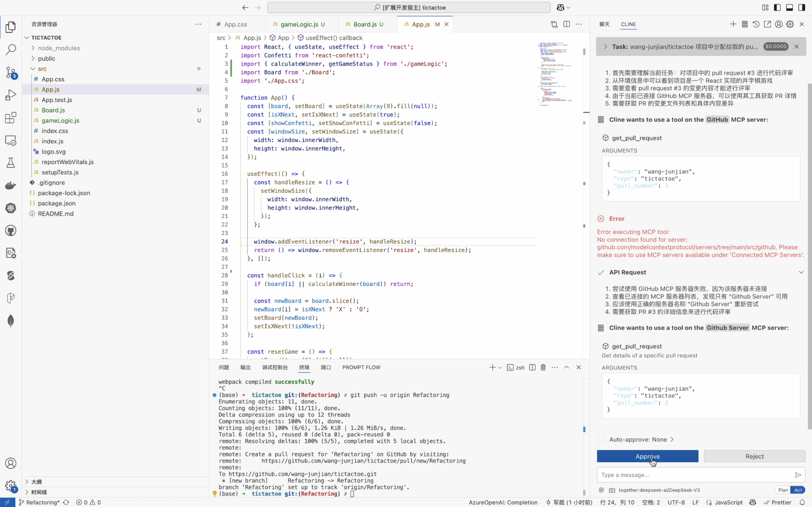Image resolution: width=812 pixels, height=507 pixels.
Task: Open the Extensions view icon
Action: (x=11, y=118)
